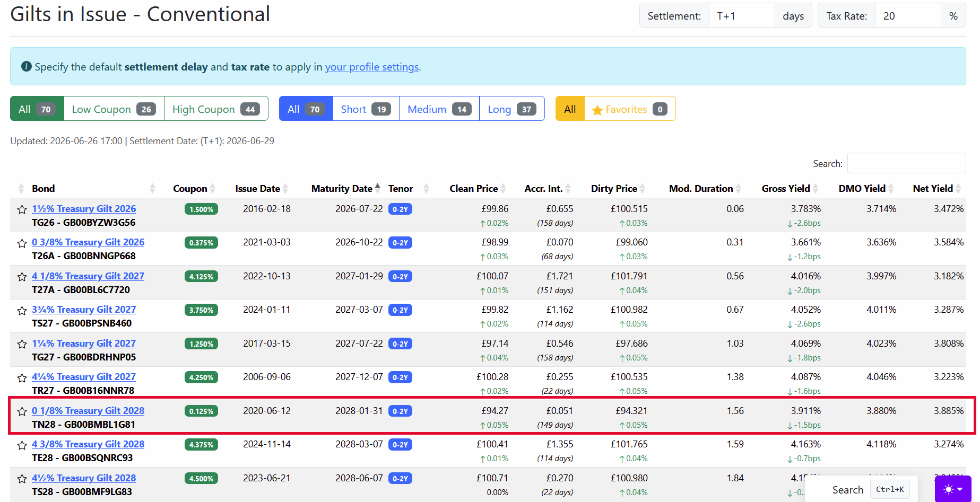
Task: Click the info icon in the blue banner
Action: click(26, 66)
